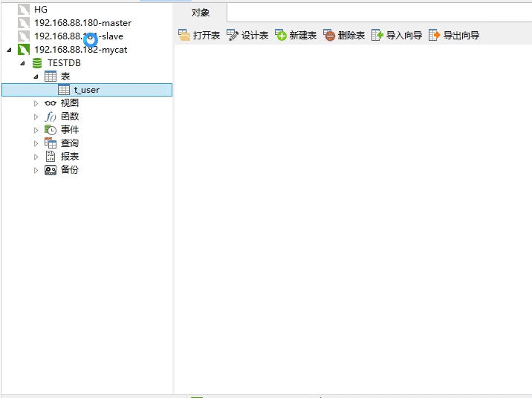Click the 导入向导 button label
Screen dimensions: 532x398
pos(404,35)
